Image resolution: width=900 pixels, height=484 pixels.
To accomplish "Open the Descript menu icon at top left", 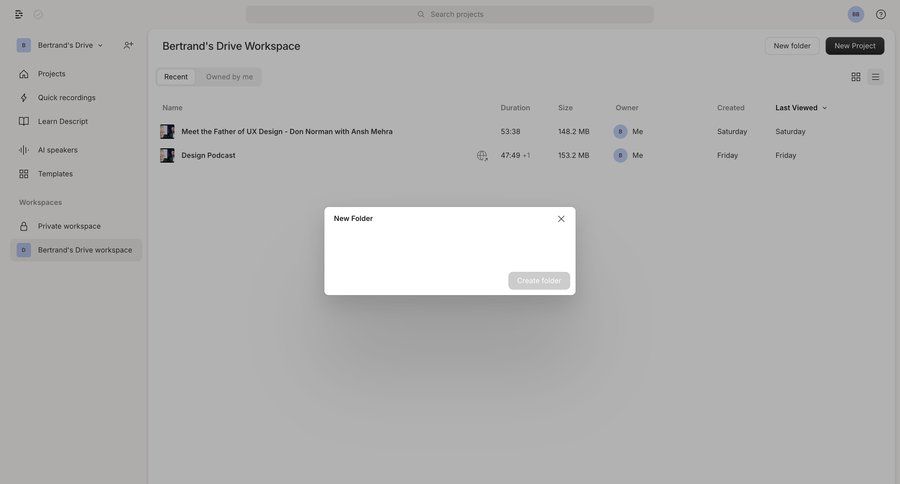I will pyautogui.click(x=19, y=14).
